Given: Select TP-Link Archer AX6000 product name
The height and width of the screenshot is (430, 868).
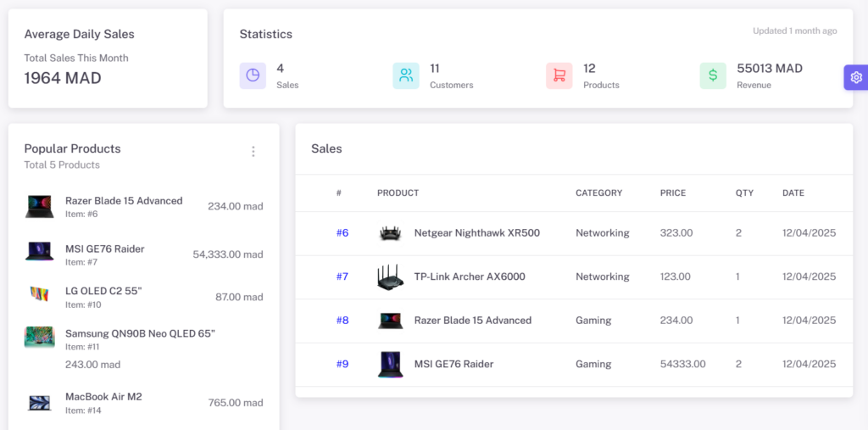Looking at the screenshot, I should (470, 276).
